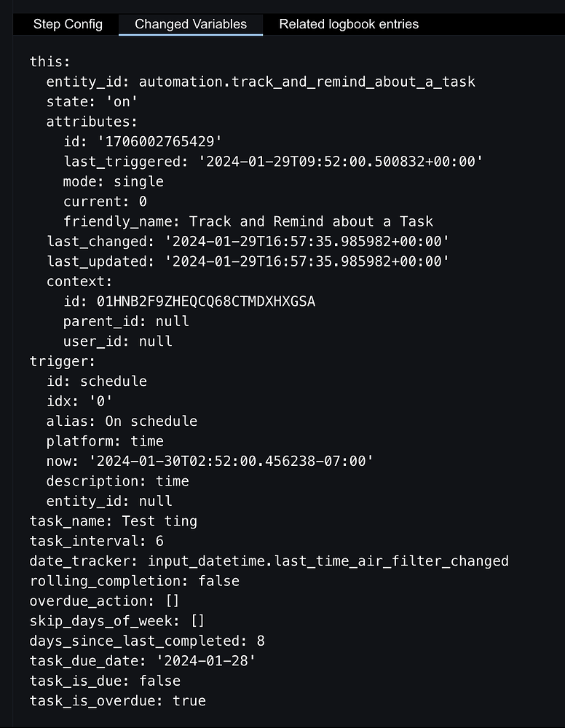The width and height of the screenshot is (565, 728).
Task: Click the task_interval: 6 line
Action: coord(96,541)
